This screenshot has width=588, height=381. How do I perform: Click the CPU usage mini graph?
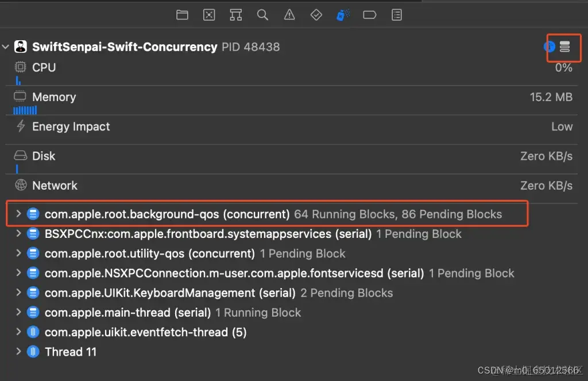tap(18, 80)
